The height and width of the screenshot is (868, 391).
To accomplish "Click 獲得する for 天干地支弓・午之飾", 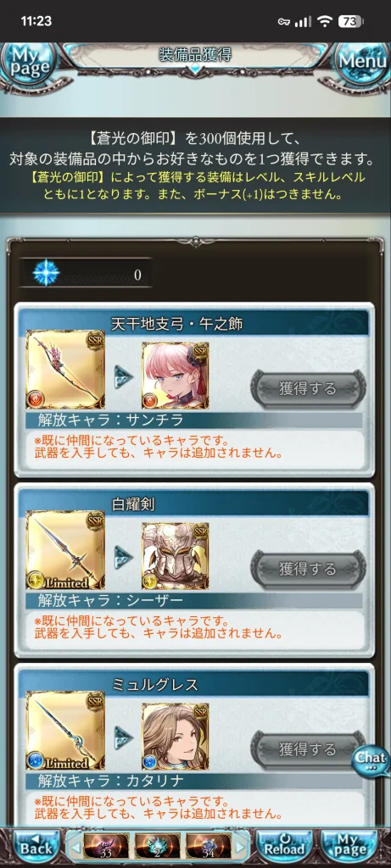I will [308, 388].
